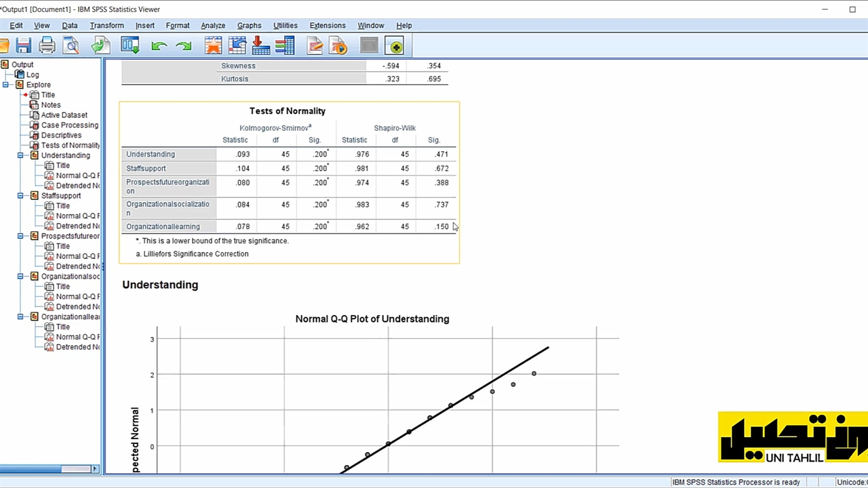Screen dimensions: 868x488
Task: Click the Export output icon
Action: pos(100,45)
